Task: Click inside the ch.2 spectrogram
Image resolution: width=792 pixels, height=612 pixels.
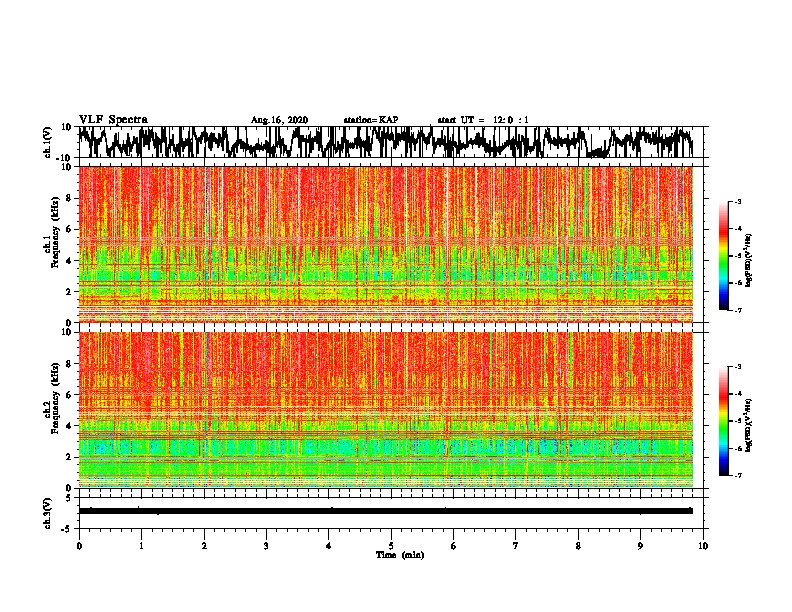Action: pyautogui.click(x=386, y=410)
